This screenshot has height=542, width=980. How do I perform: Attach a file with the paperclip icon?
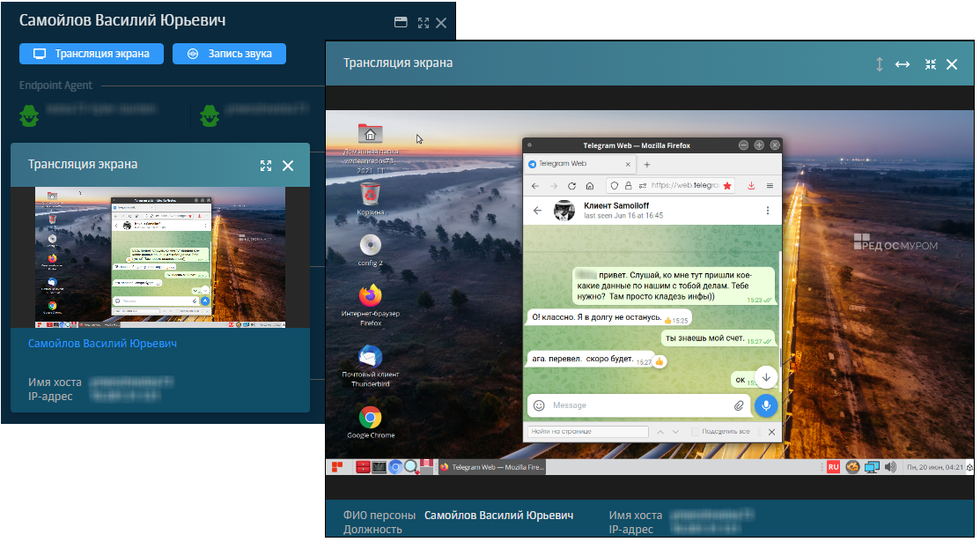[x=739, y=405]
